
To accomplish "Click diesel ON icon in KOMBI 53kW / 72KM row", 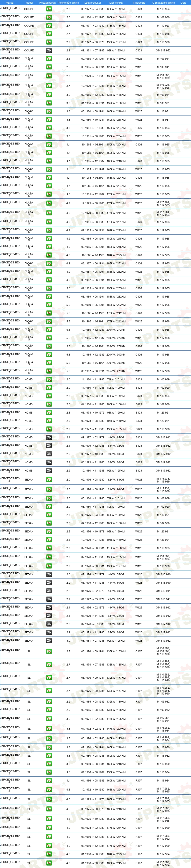I will (49, 446).
